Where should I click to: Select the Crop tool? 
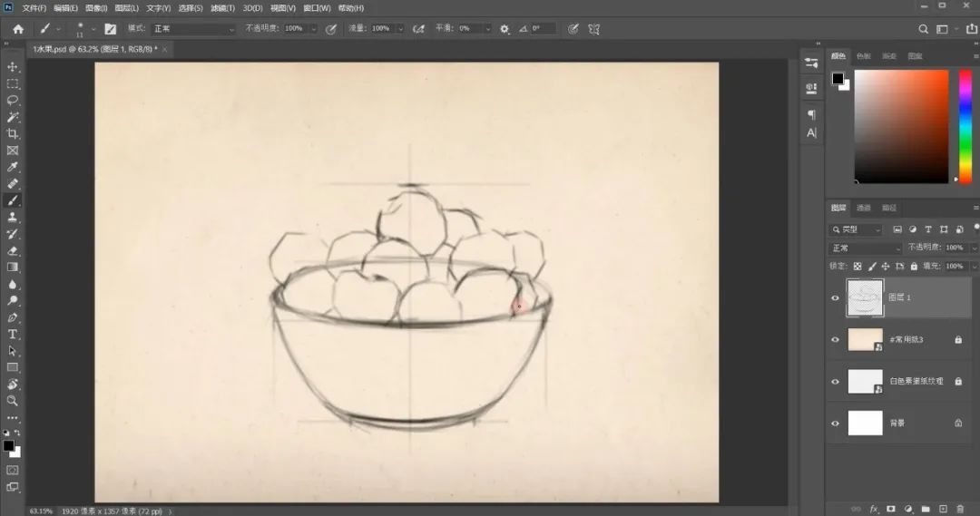[x=13, y=133]
